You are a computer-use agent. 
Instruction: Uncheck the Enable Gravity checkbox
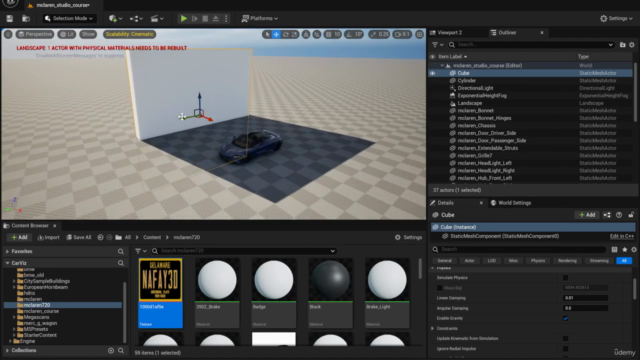pos(565,318)
